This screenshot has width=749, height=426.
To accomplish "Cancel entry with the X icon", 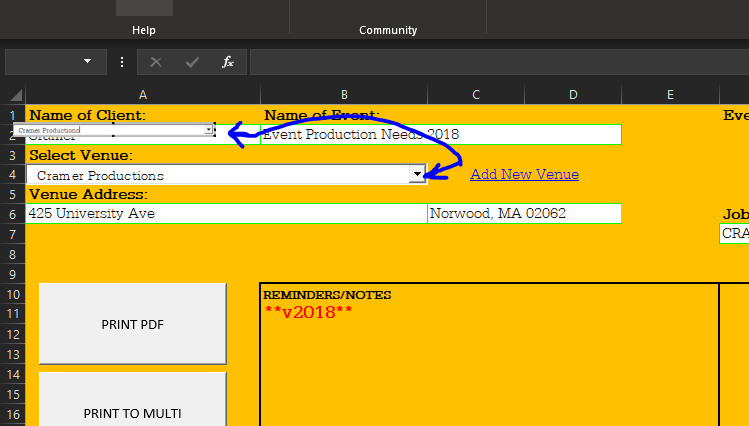I will click(156, 62).
